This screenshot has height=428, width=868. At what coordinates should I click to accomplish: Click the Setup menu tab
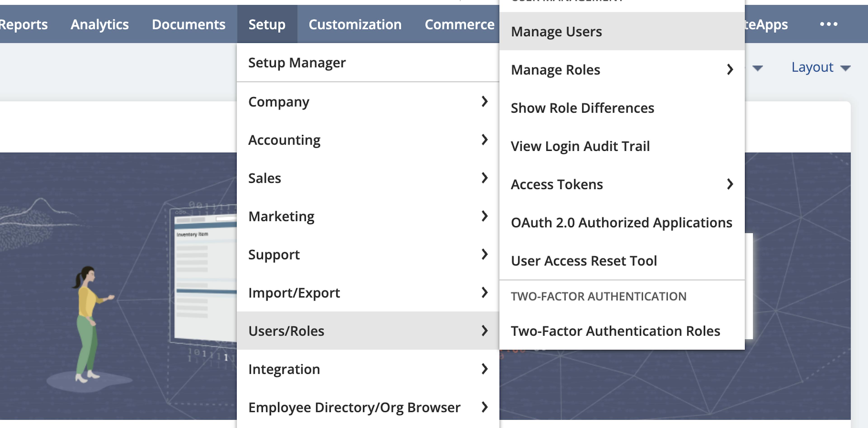tap(267, 23)
